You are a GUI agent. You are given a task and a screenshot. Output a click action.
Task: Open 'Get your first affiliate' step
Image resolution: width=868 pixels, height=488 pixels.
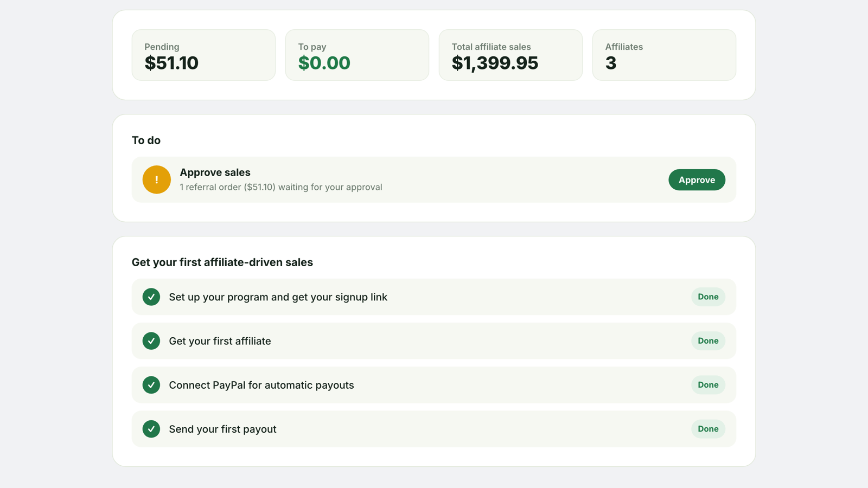click(x=433, y=341)
